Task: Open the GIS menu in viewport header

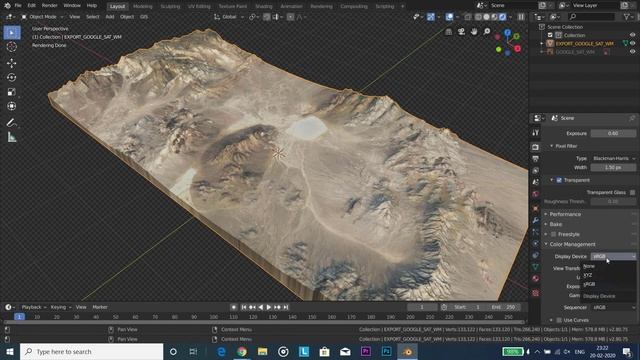Action: [144, 17]
